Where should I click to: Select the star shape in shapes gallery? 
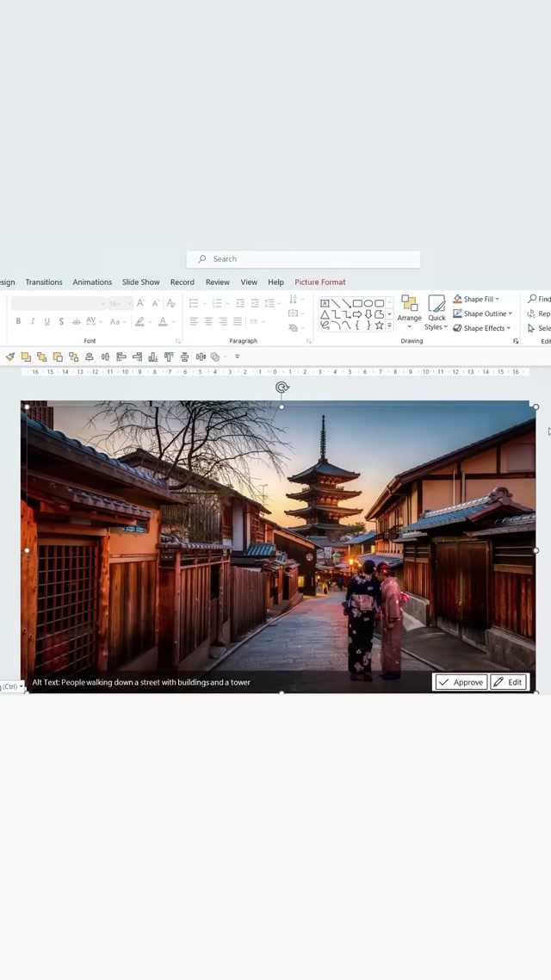pyautogui.click(x=379, y=326)
